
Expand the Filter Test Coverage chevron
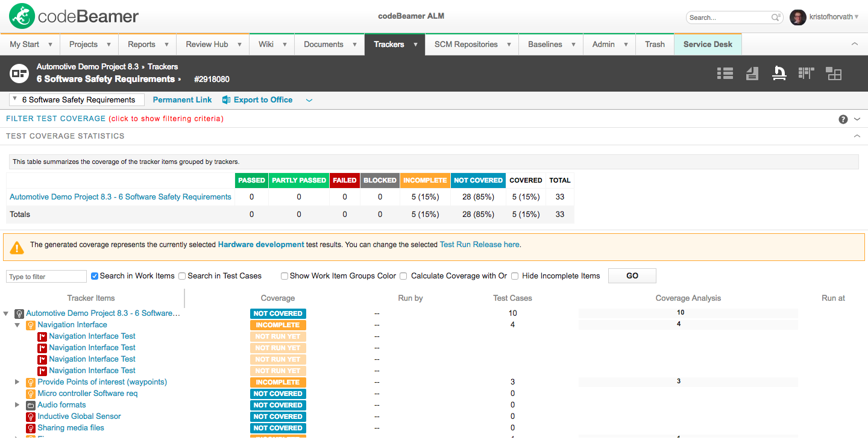coord(857,119)
